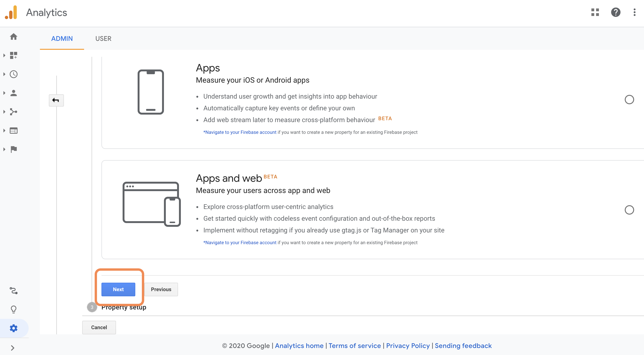The height and width of the screenshot is (355, 644).
Task: Click the browser and phone illustration
Action: 151,204
